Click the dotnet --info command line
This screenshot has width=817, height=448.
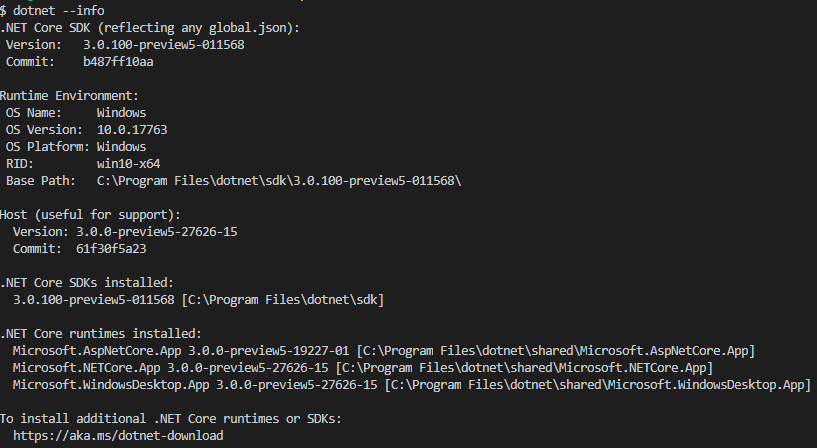52,10
